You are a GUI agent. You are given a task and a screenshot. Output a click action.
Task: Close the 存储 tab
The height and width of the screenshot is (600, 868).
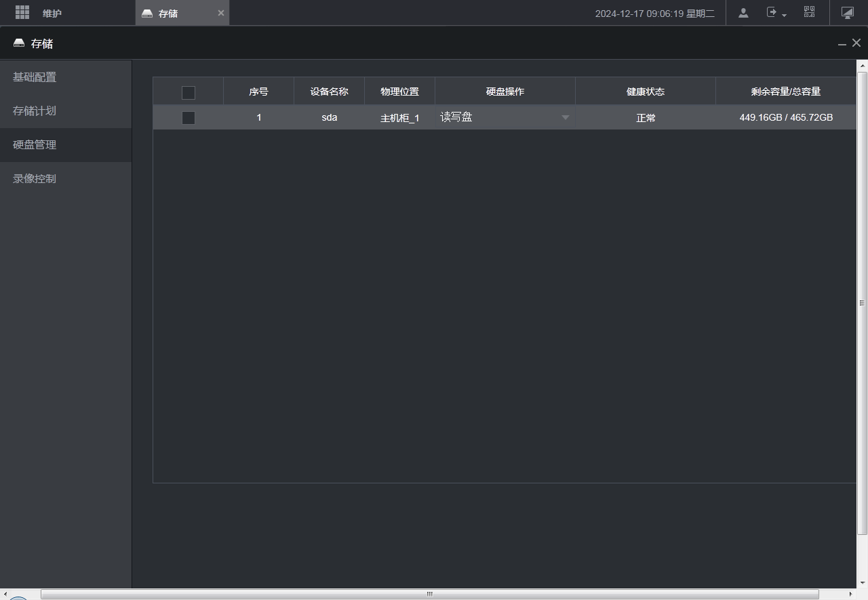click(220, 13)
